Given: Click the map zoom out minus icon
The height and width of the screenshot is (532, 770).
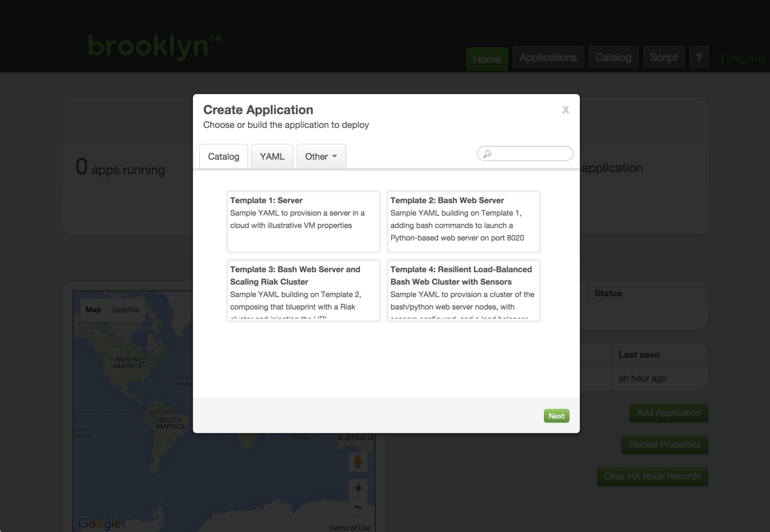Looking at the screenshot, I should tap(358, 508).
